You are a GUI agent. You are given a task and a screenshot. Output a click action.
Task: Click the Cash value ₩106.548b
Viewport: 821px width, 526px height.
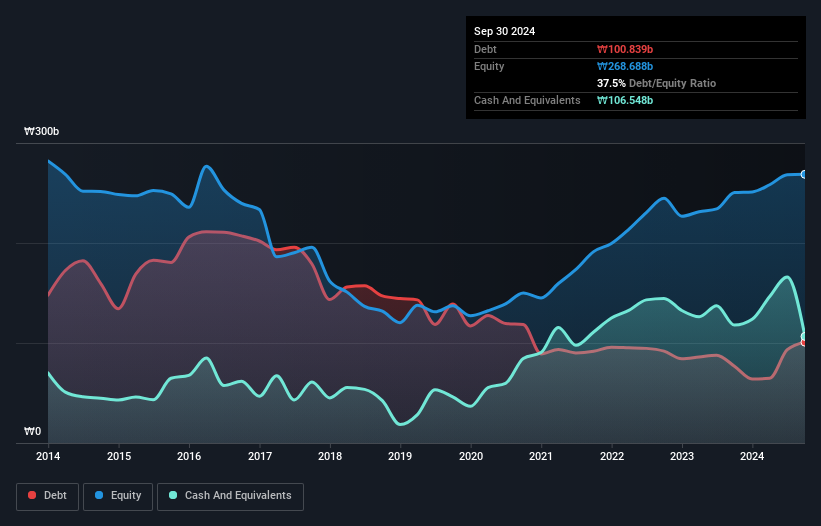(x=625, y=100)
